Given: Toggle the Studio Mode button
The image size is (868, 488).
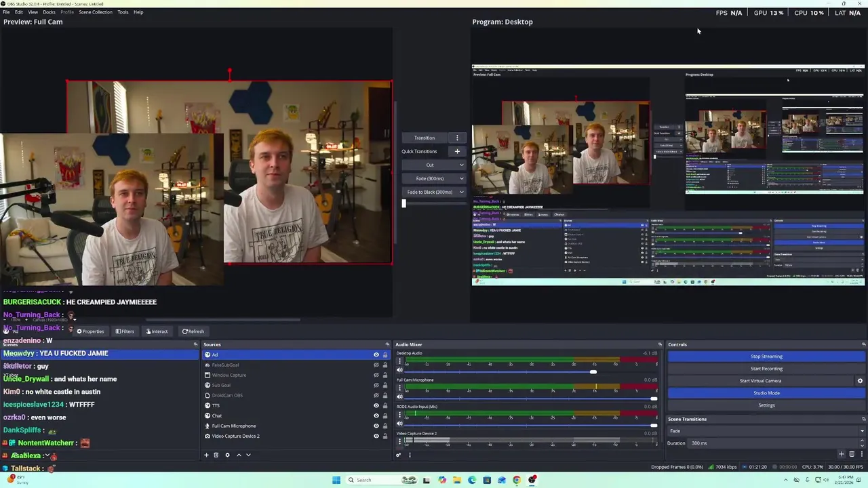Looking at the screenshot, I should coord(766,393).
